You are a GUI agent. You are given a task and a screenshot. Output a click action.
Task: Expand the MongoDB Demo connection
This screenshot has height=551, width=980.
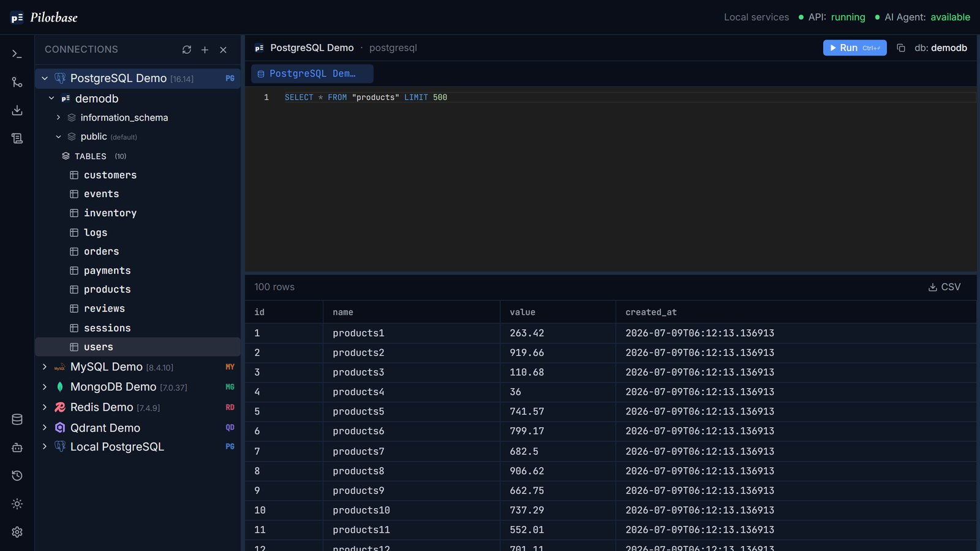pos(45,387)
